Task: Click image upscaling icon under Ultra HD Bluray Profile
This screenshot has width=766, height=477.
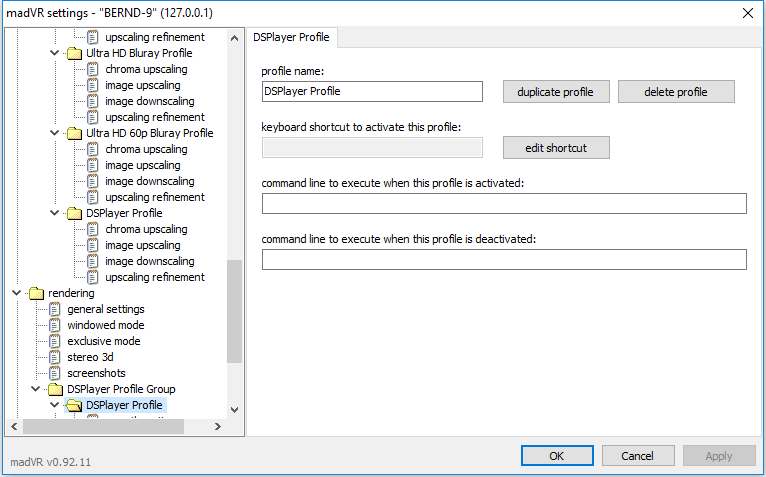Action: click(x=93, y=86)
